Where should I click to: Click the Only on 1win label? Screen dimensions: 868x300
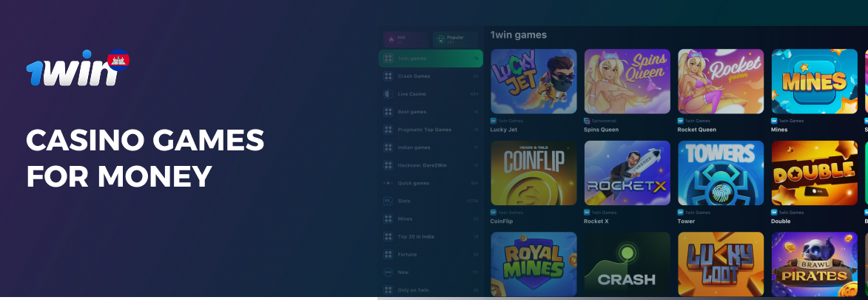(413, 290)
